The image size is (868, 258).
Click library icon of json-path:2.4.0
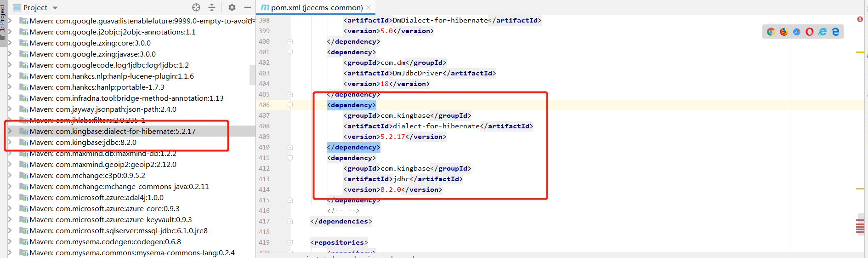point(23,109)
